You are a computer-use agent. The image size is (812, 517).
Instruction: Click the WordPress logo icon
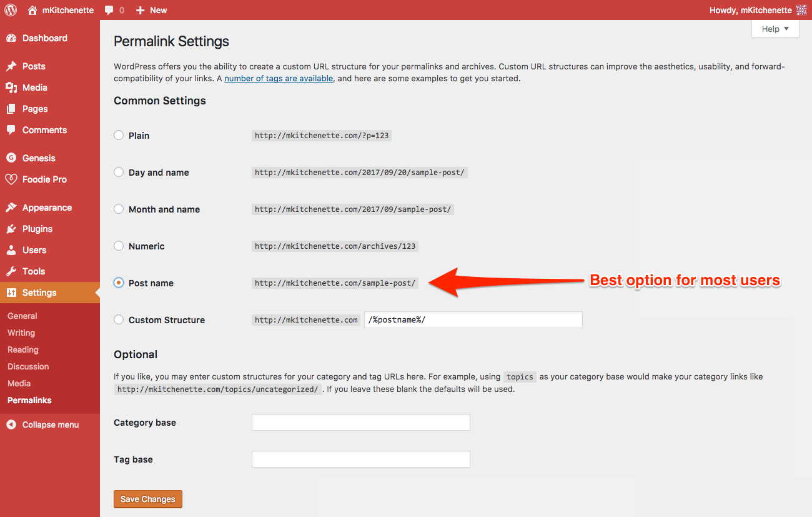(11, 10)
